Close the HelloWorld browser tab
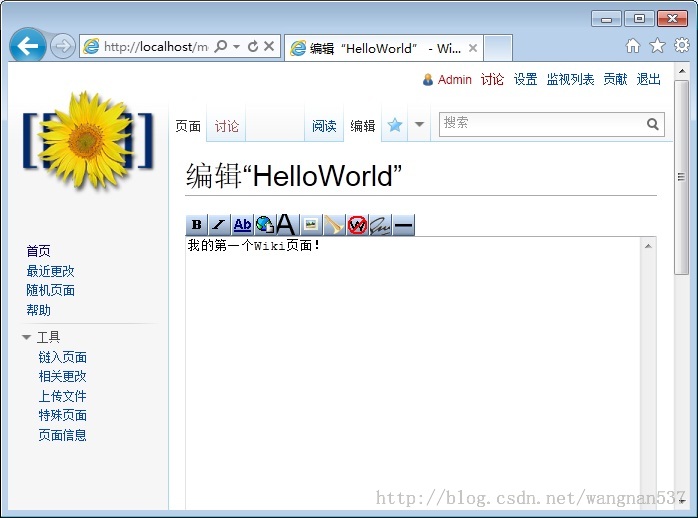698x518 pixels. click(473, 48)
